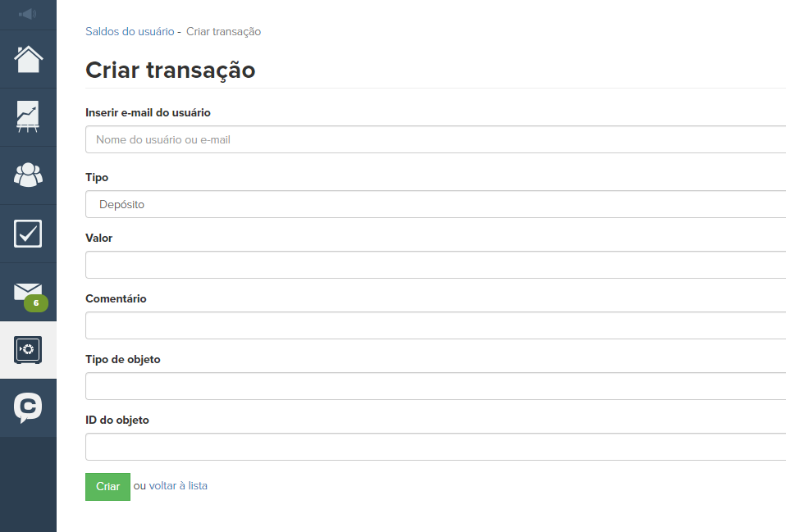
Task: Open the home icon in the sidebar
Action: [x=28, y=59]
